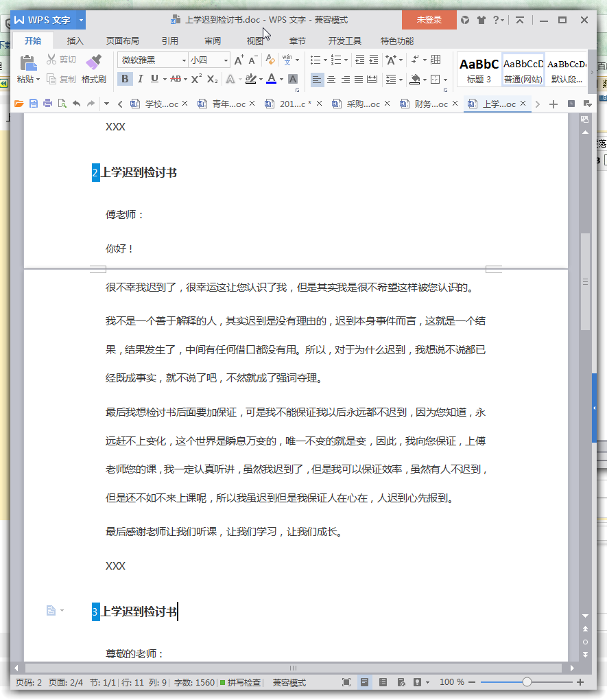This screenshot has width=607, height=700.
Task: Open the font size dropdown
Action: click(226, 60)
